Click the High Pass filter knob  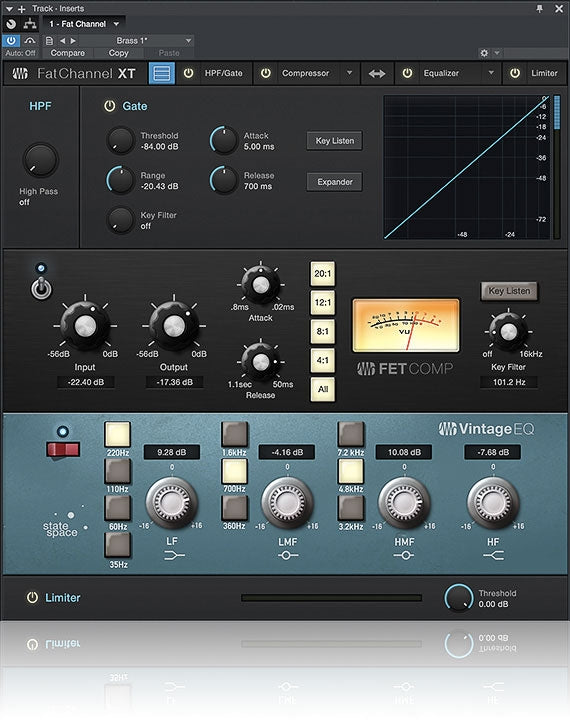(x=40, y=160)
